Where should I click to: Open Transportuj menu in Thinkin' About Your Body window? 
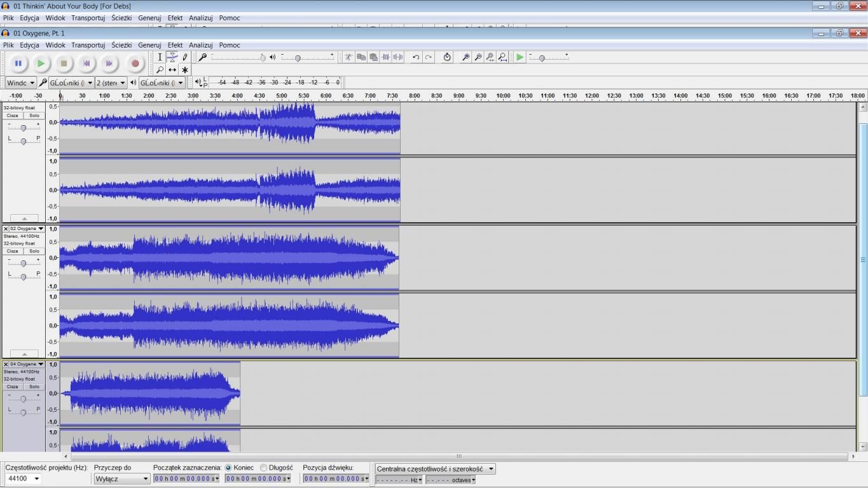click(x=88, y=18)
